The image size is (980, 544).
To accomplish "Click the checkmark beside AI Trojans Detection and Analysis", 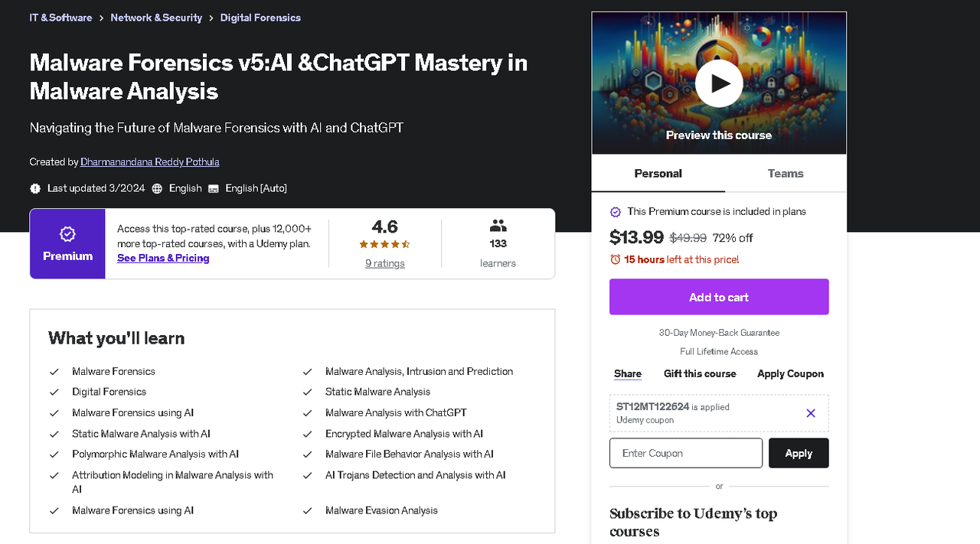I will tap(307, 475).
